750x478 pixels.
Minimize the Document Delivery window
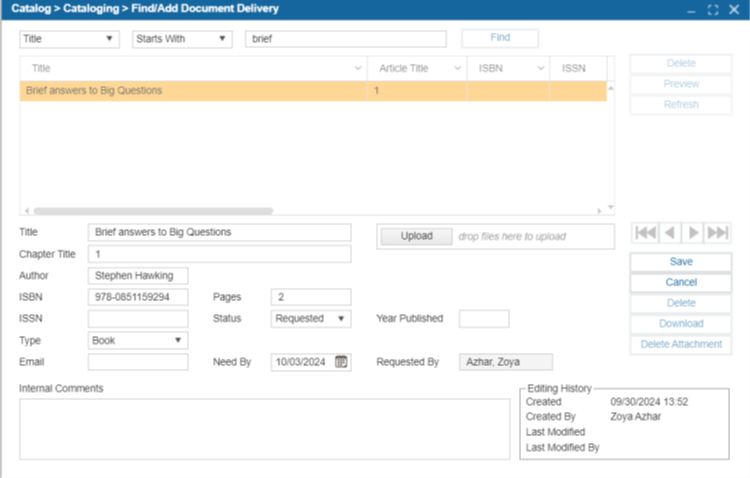tap(691, 9)
